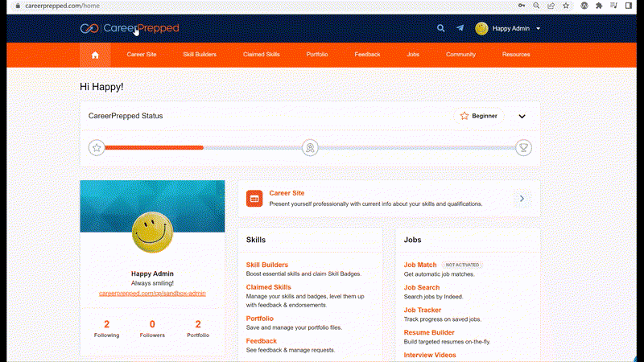The image size is (644, 362).
Task: Expand the Happy Admin account menu arrow
Action: coord(538,29)
